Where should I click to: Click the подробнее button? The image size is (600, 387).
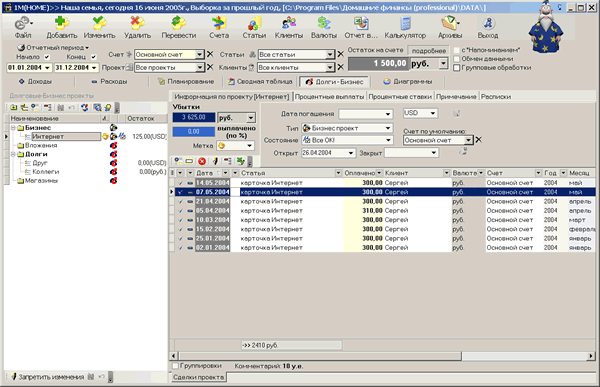point(429,51)
